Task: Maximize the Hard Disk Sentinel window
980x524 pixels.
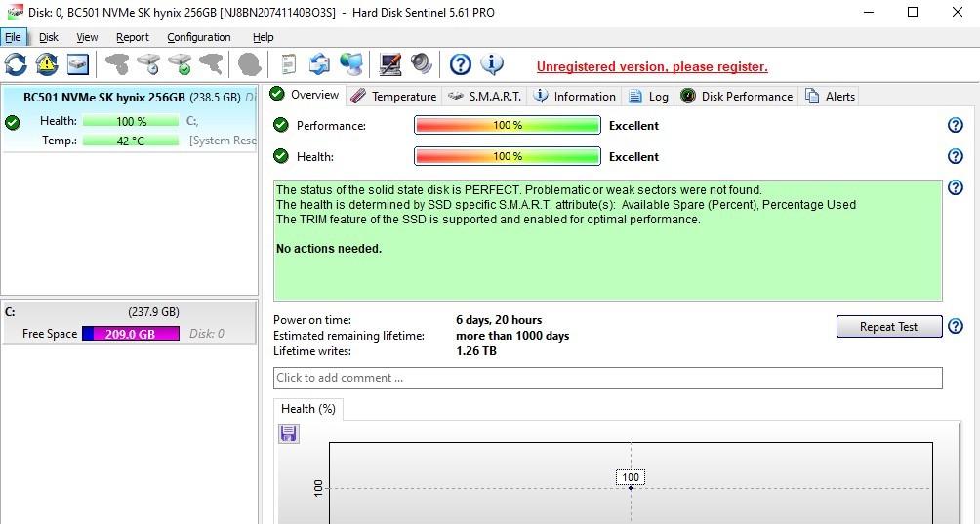Action: tap(913, 12)
